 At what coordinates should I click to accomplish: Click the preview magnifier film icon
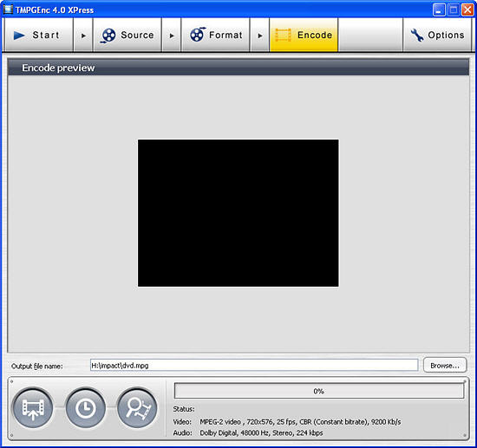pos(137,408)
